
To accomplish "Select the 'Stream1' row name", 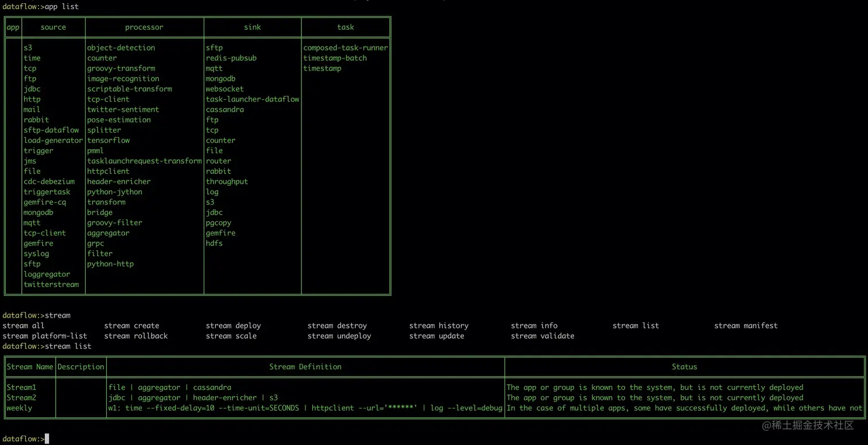I will [21, 388].
